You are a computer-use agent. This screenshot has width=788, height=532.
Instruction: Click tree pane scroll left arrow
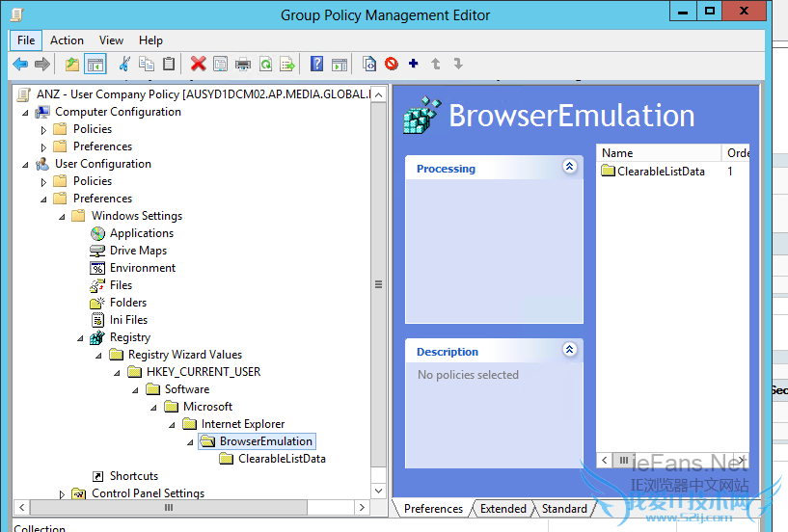pyautogui.click(x=21, y=507)
